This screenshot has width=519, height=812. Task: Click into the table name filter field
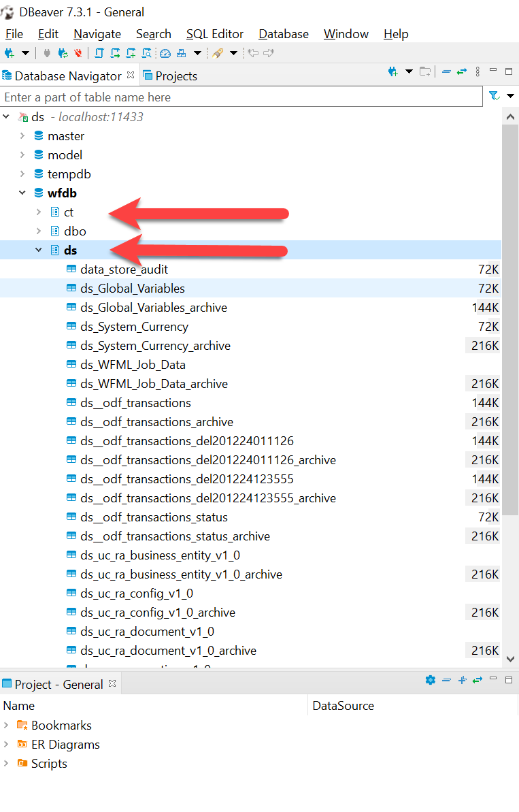pos(241,97)
